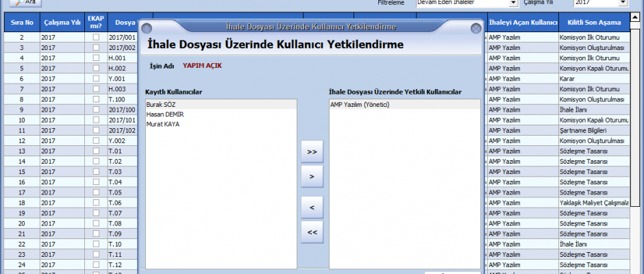The image size is (644, 274).
Task: Click the Çalışma Yılı column header
Action: coord(60,22)
